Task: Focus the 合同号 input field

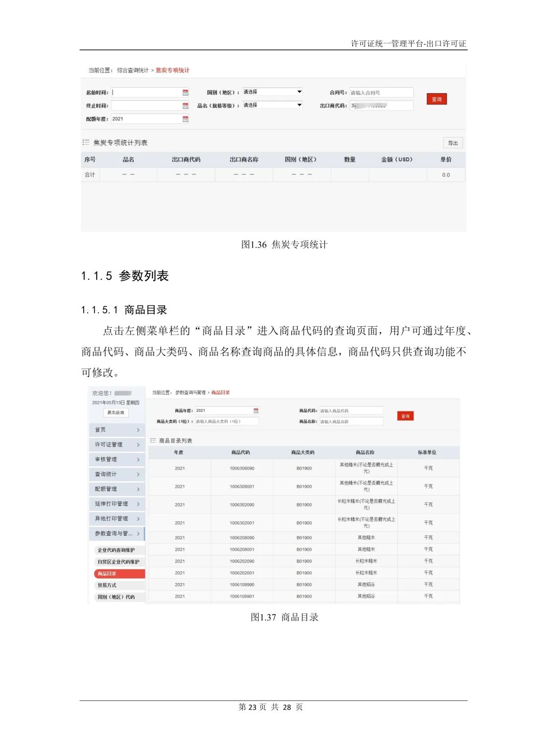Action: click(381, 93)
